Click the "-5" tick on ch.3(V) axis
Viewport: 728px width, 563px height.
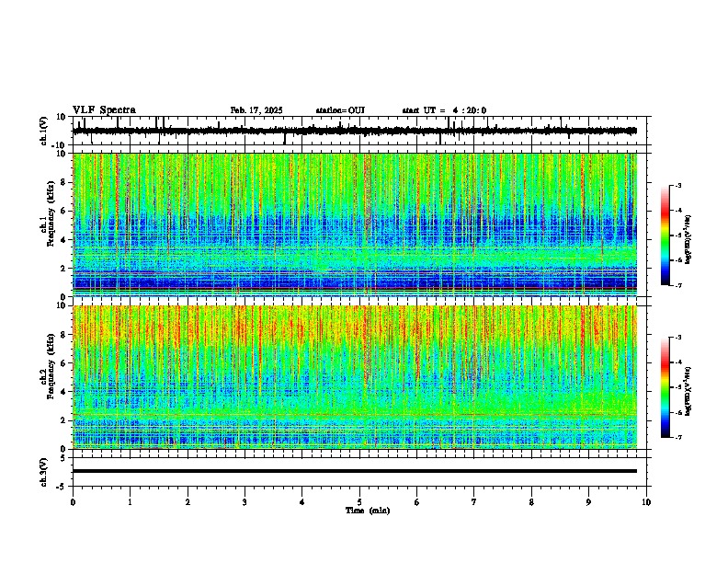(62, 487)
